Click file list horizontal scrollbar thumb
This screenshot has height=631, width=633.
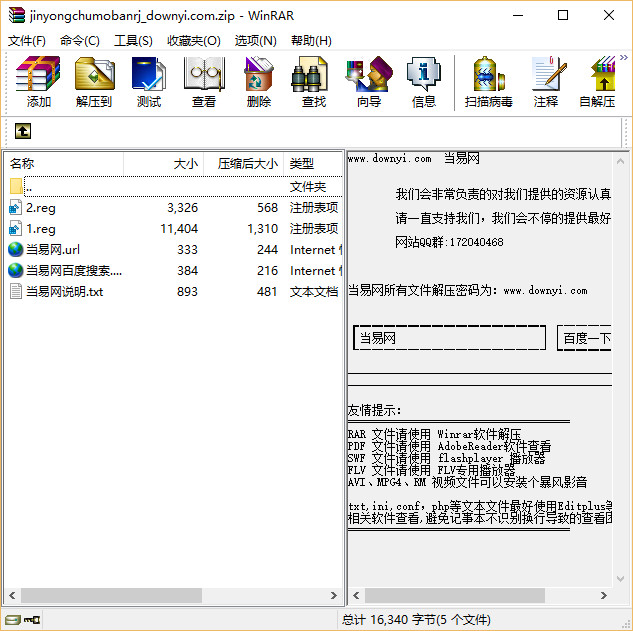click(111, 595)
